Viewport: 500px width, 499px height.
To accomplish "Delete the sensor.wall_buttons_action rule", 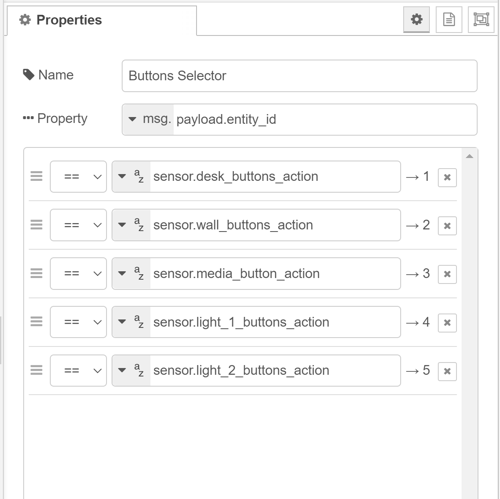I will pyautogui.click(x=447, y=226).
